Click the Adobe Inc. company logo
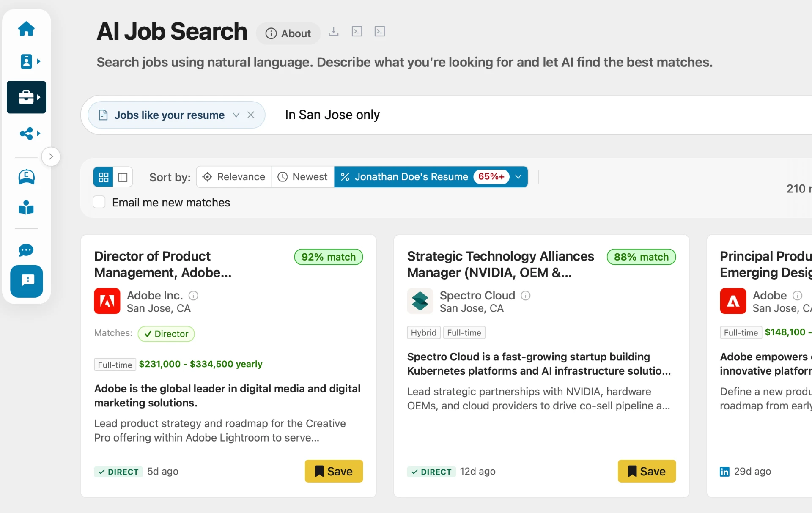The image size is (812, 513). 107,301
